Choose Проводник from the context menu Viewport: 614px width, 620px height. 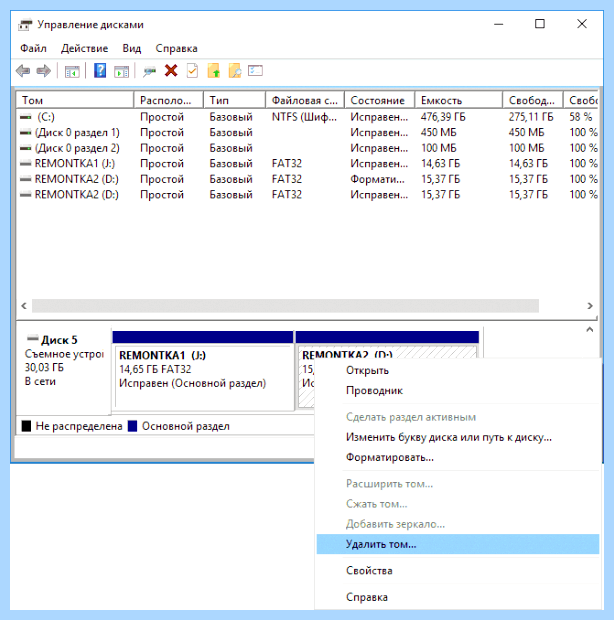tap(458, 391)
